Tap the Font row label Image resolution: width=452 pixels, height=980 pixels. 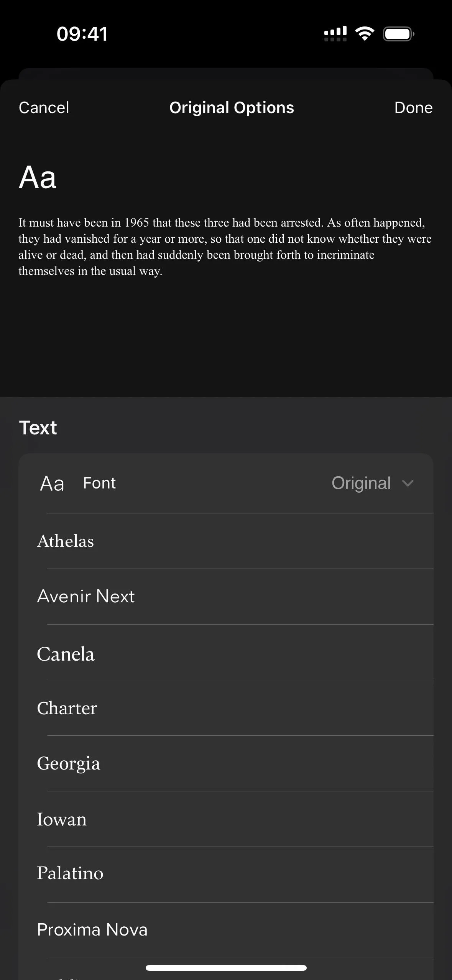tap(99, 483)
